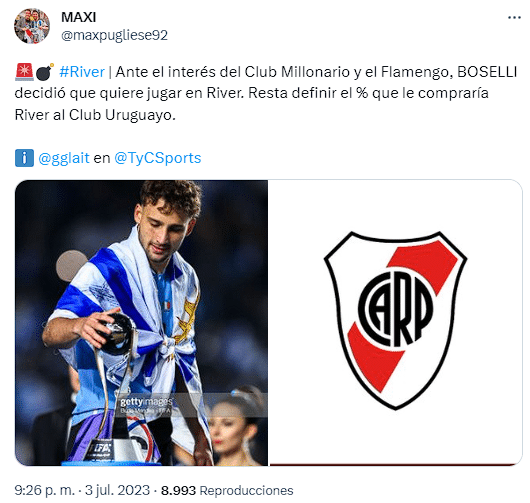
Task: Open the 9:26 p. m. timestamp
Action: (44, 490)
